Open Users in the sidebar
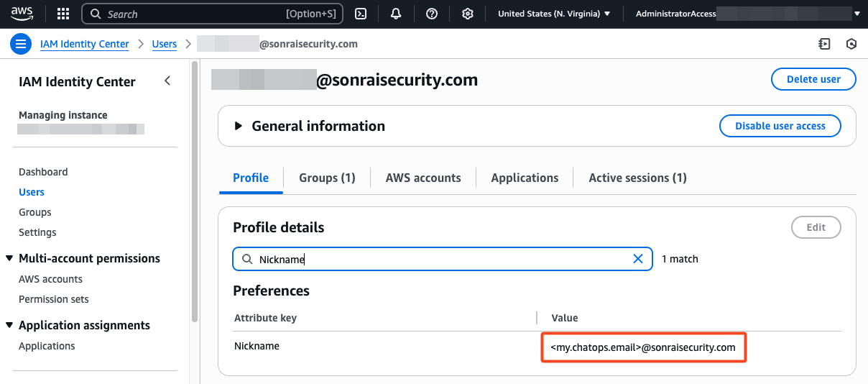The image size is (868, 384). tap(32, 192)
